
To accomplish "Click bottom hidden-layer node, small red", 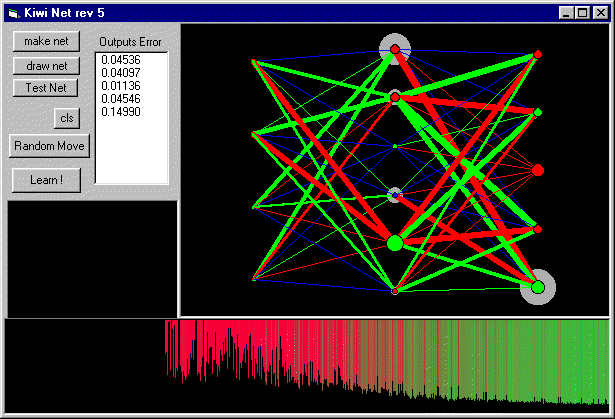I will click(395, 291).
